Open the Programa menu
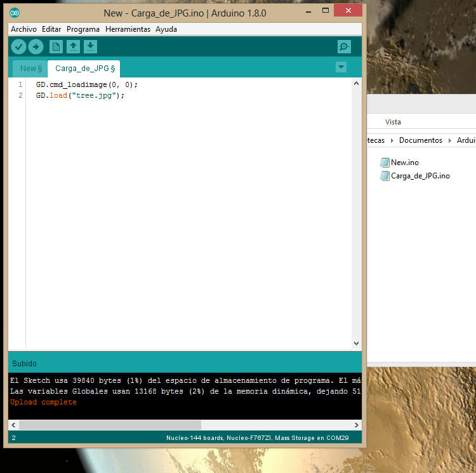This screenshot has width=476, height=473. (x=83, y=29)
